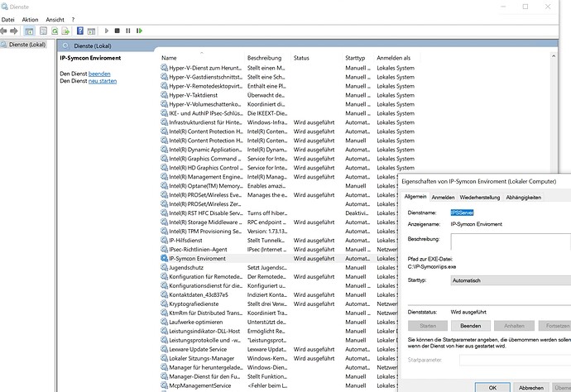571x392 pixels.
Task: Click the gear icon of IP-Symcon Enviroment row
Action: [164, 258]
